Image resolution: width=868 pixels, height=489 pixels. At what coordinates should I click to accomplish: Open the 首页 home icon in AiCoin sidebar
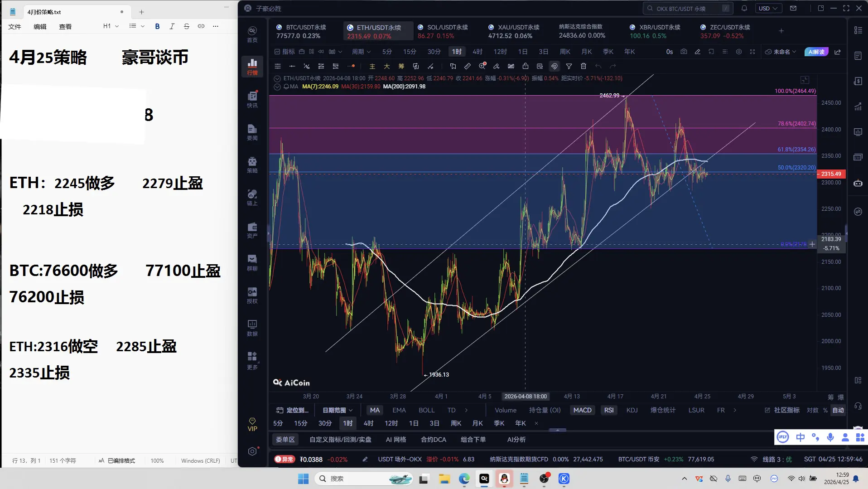point(252,34)
